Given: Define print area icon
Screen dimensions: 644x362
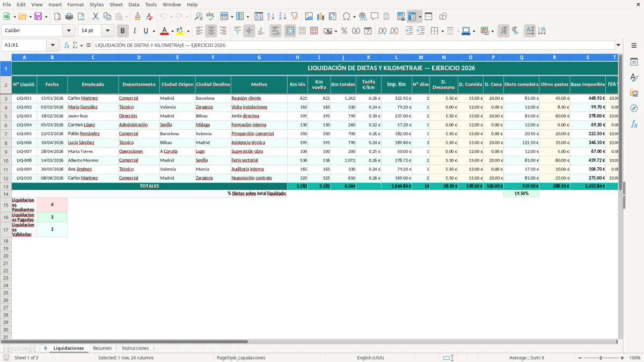Looking at the screenshot, I should (x=401, y=17).
